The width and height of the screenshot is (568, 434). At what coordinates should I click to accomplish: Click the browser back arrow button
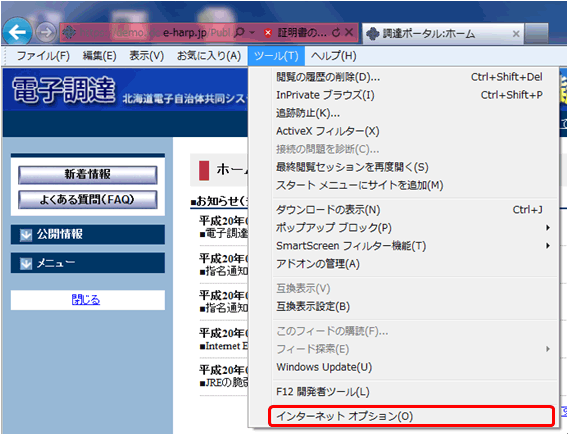pyautogui.click(x=17, y=32)
